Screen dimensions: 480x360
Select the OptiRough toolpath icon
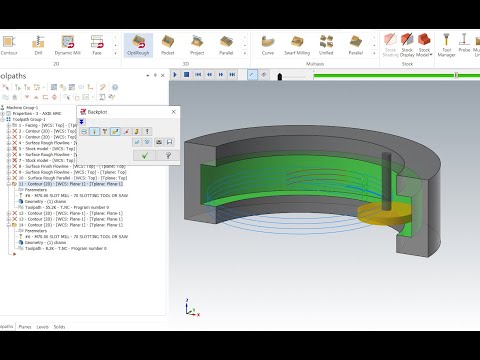click(138, 45)
